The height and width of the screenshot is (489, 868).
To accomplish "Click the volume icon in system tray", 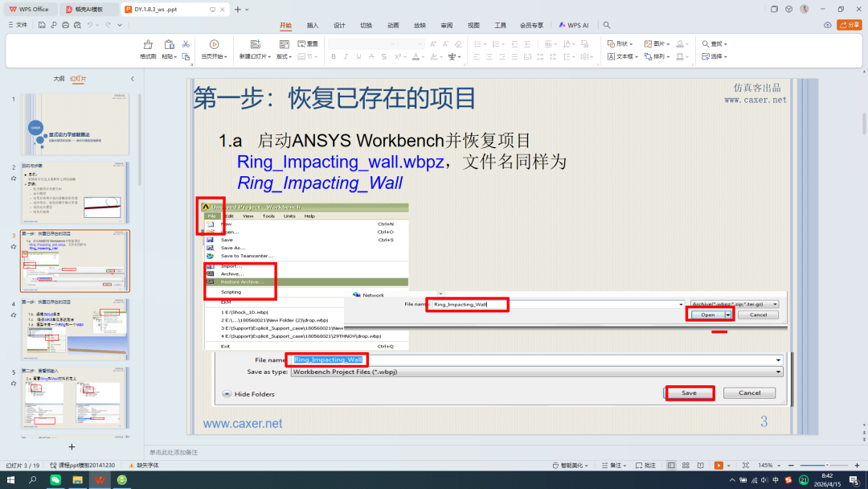I will click(764, 480).
